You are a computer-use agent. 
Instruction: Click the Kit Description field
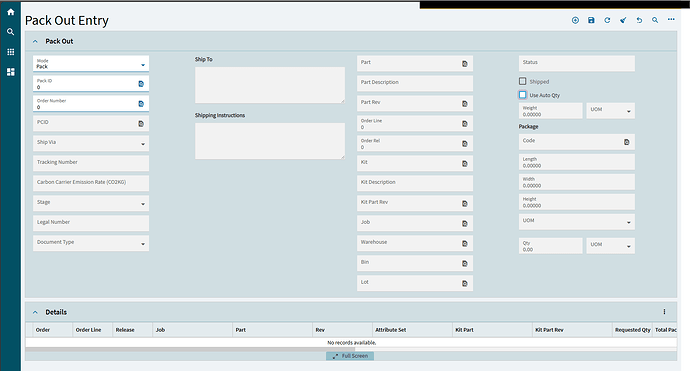(415, 184)
